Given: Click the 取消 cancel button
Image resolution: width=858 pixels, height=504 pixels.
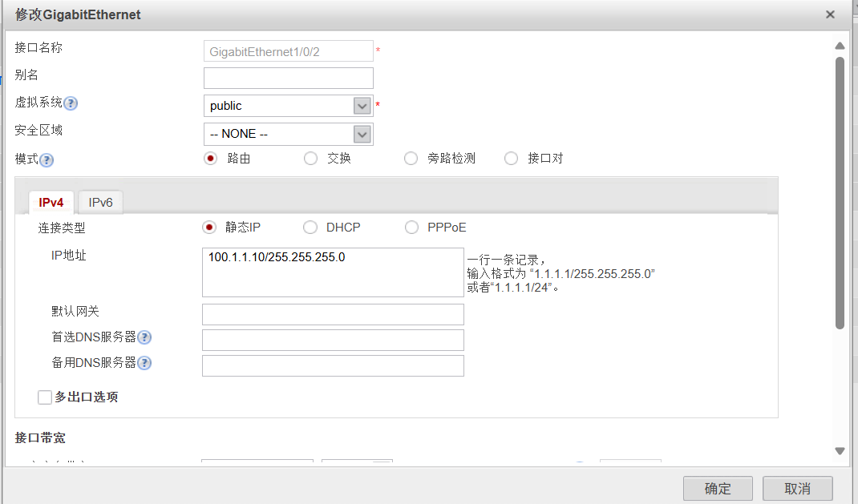Looking at the screenshot, I should (796, 488).
